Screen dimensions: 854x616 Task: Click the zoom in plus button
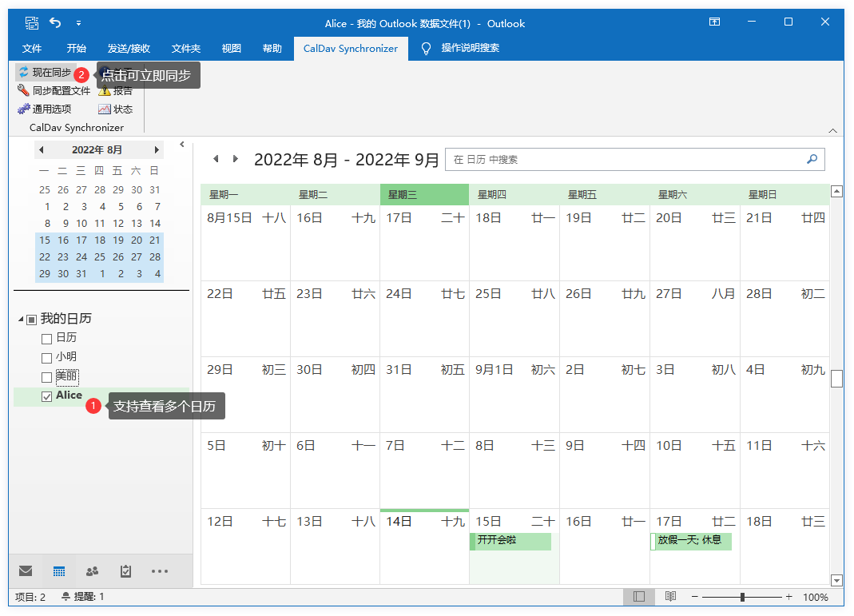[788, 597]
